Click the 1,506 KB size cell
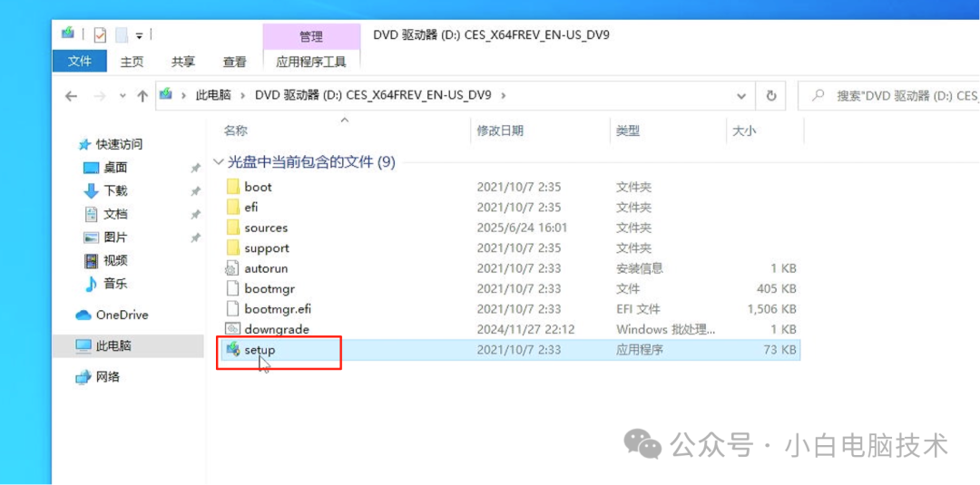Image resolution: width=980 pixels, height=485 pixels. (771, 308)
